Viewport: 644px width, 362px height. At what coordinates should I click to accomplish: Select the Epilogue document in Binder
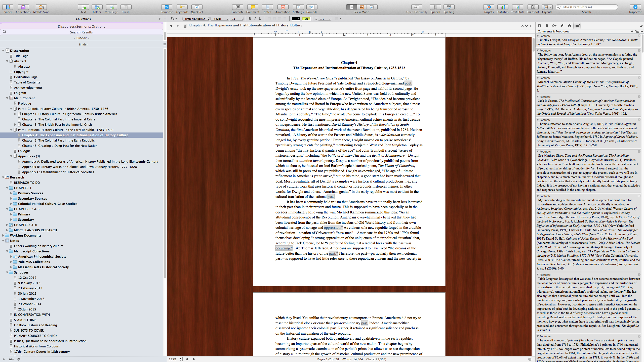(24, 151)
